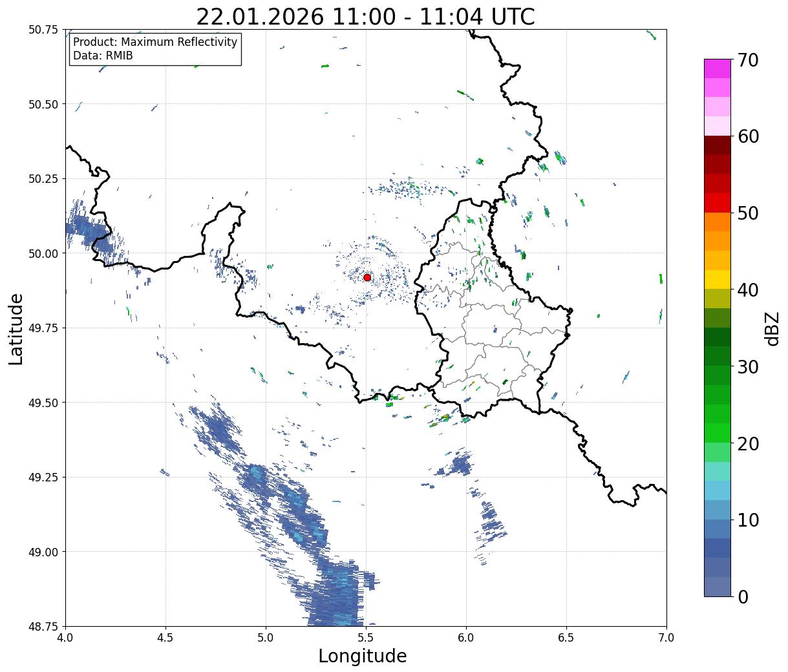Select the dark maroon swatch below 60

[718, 145]
